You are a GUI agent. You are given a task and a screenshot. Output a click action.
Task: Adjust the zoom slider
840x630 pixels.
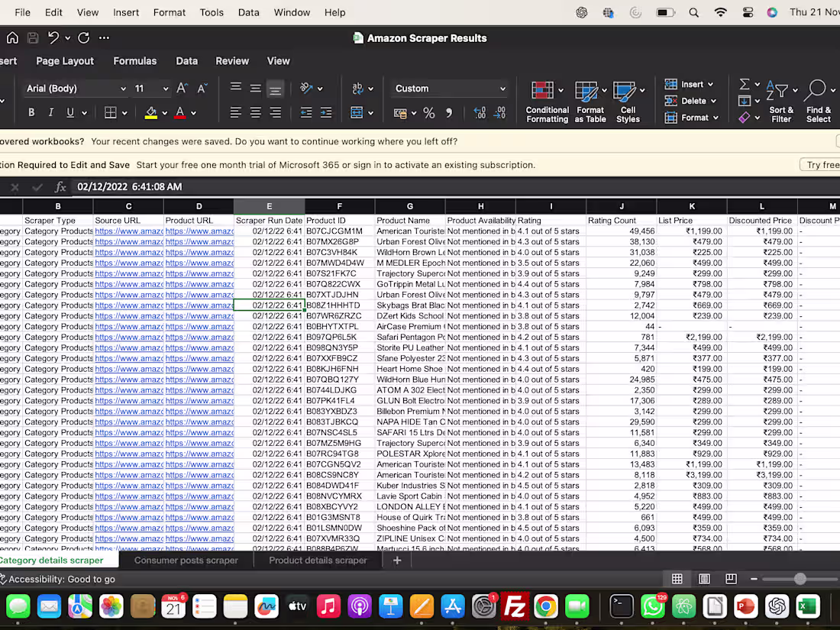(x=800, y=579)
